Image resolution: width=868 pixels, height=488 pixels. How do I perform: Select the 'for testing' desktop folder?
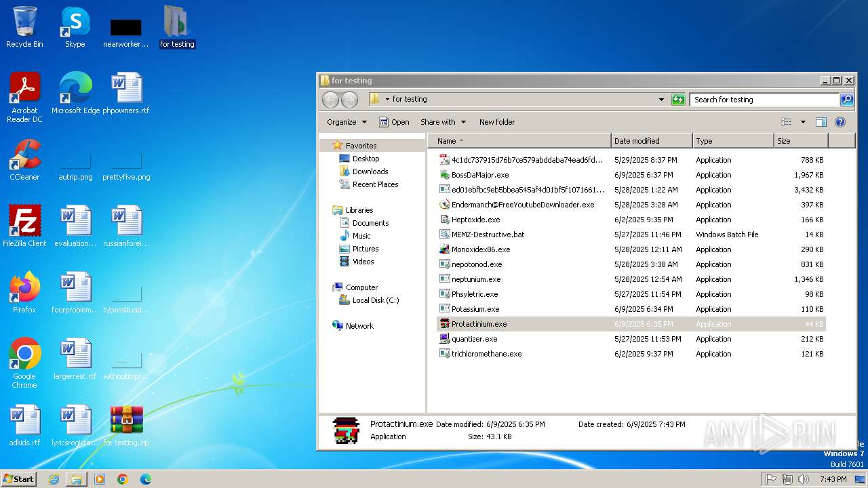coord(177,28)
